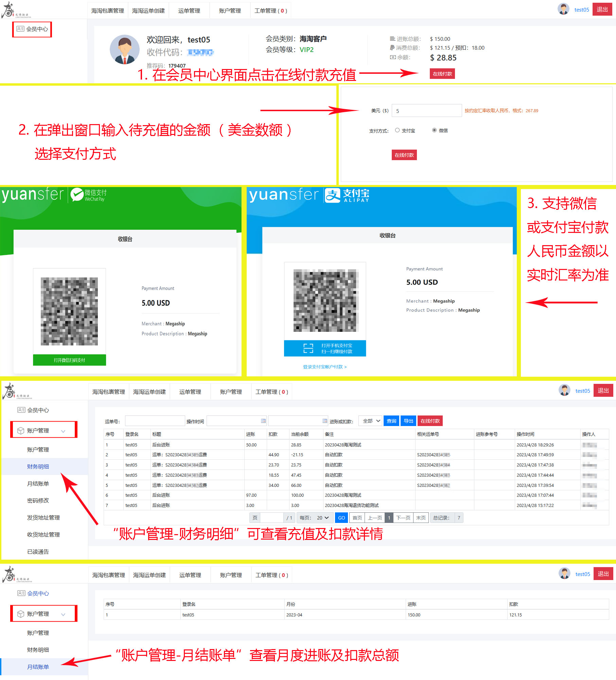The width and height of the screenshot is (616, 680).
Task: Click 退出 on the welcome page header
Action: tap(602, 9)
